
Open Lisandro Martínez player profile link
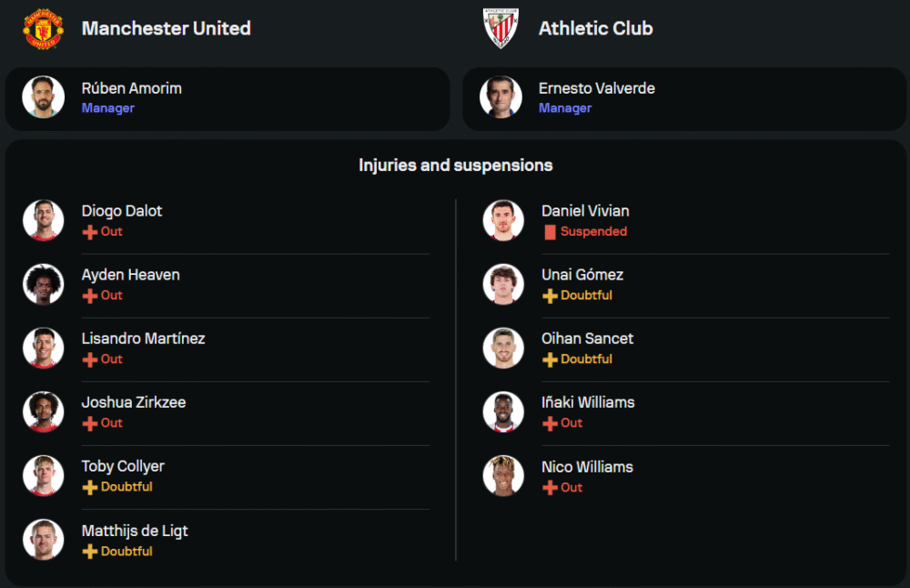pos(143,339)
